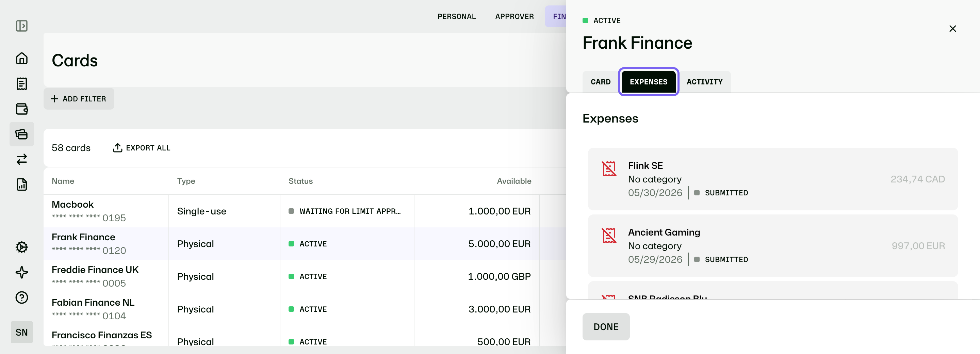The image size is (980, 354).
Task: Select the Freddie Finance UK card row
Action: tap(304, 276)
